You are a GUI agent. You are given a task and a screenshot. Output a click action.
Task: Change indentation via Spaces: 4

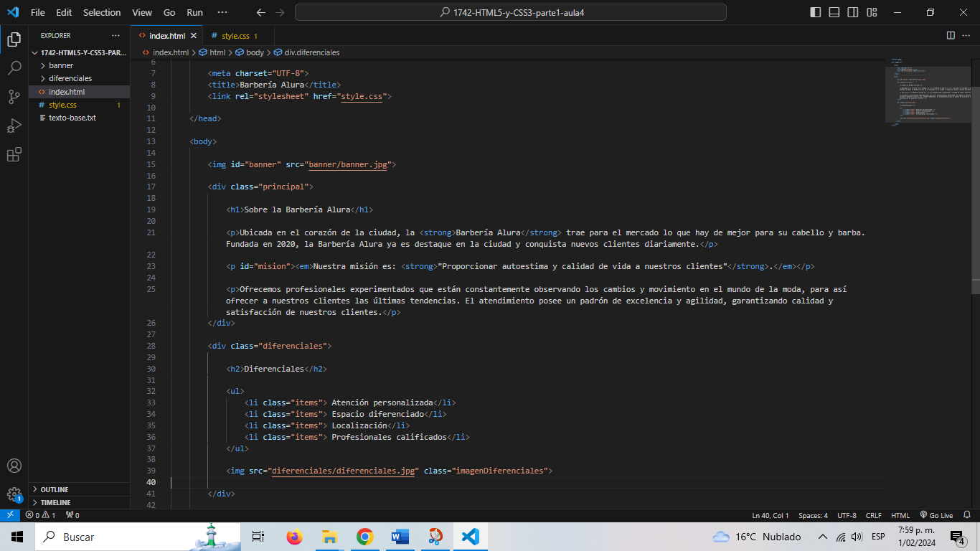point(813,515)
